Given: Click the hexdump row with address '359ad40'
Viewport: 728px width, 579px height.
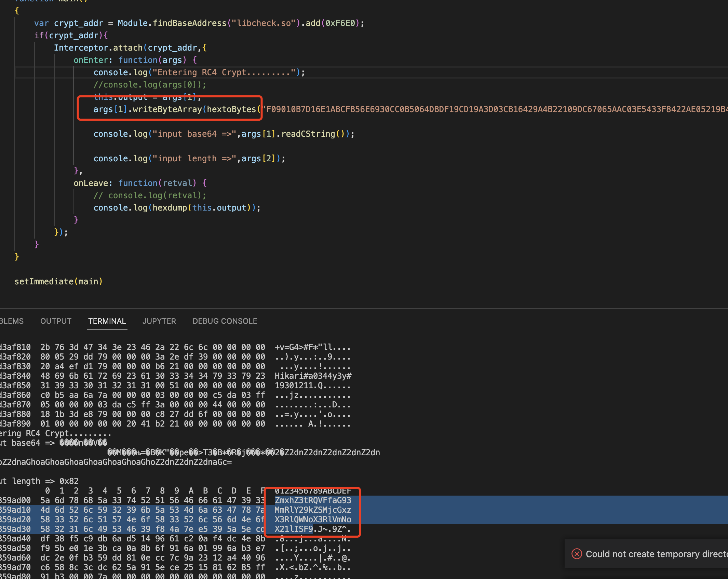Looking at the screenshot, I should pyautogui.click(x=175, y=538).
